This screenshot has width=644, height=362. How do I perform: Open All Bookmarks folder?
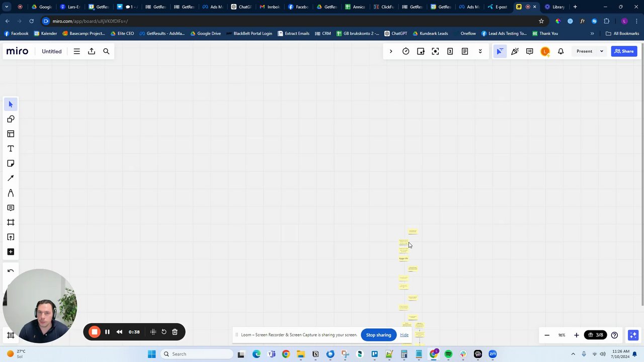pyautogui.click(x=622, y=33)
